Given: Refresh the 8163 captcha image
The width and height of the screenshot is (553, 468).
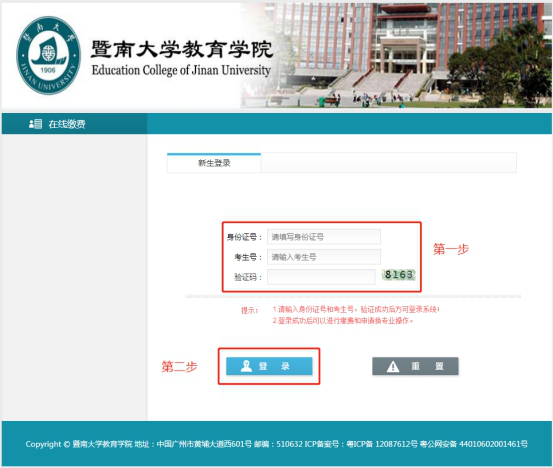Looking at the screenshot, I should pos(399,274).
